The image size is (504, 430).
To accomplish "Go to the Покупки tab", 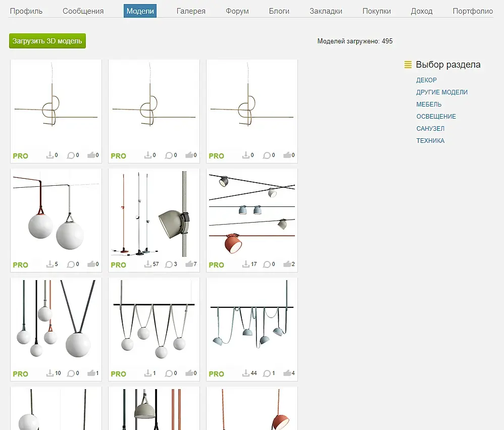I will (x=377, y=11).
